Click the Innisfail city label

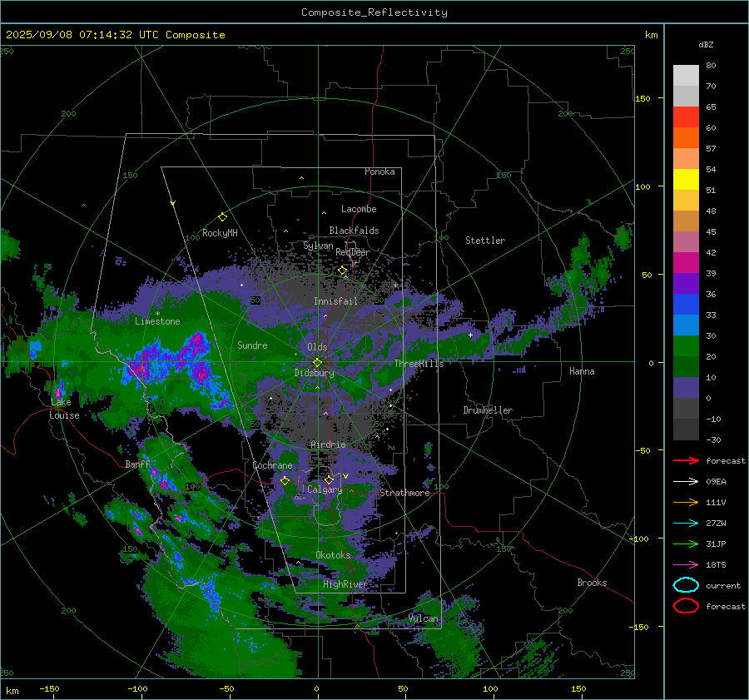(x=335, y=301)
